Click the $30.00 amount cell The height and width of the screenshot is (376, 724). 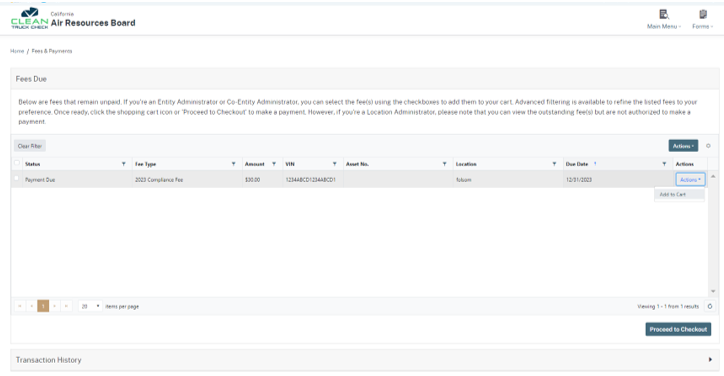(262, 180)
